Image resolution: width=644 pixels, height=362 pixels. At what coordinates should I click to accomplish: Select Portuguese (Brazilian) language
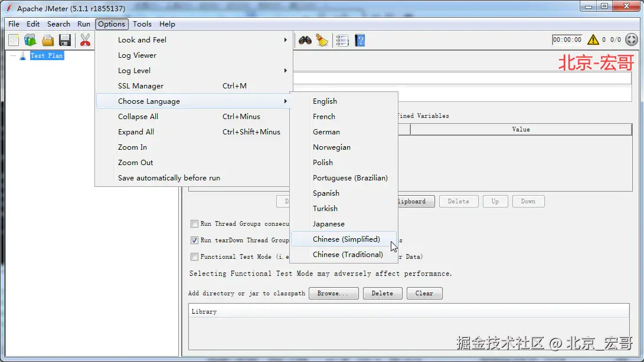tap(344, 177)
